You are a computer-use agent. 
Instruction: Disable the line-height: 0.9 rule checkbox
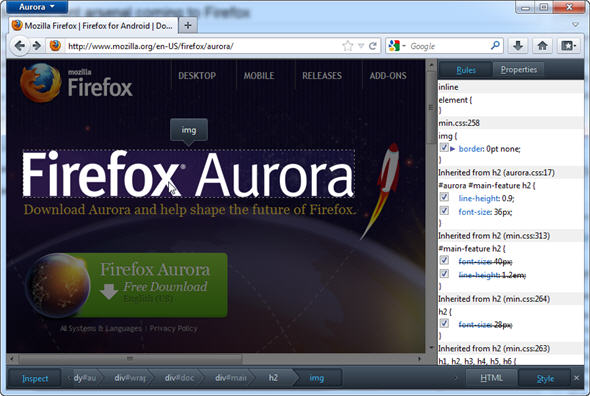click(x=444, y=197)
